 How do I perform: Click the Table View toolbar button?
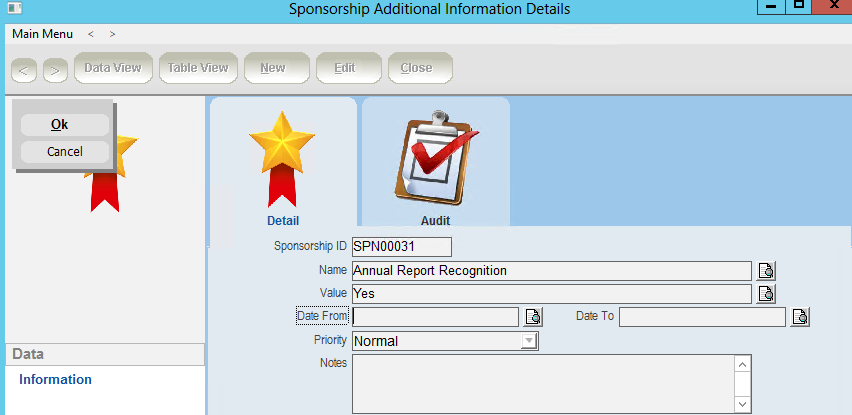[197, 68]
